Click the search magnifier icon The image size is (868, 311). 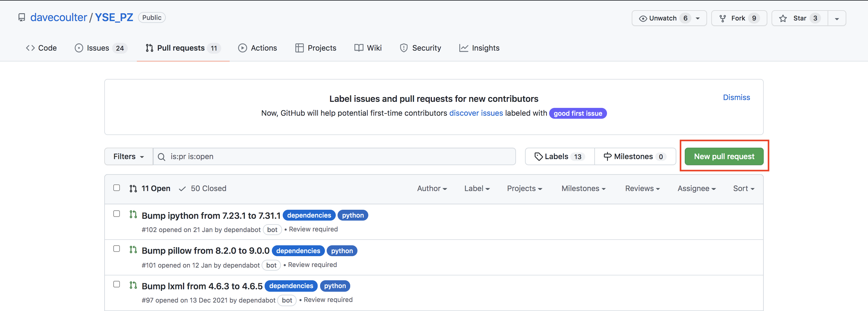(x=162, y=157)
